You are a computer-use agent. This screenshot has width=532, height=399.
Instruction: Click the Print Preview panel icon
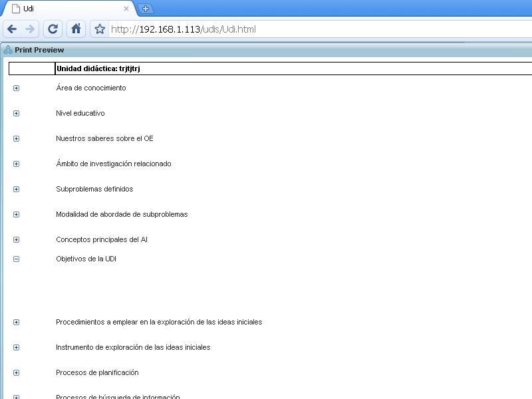pyautogui.click(x=8, y=50)
